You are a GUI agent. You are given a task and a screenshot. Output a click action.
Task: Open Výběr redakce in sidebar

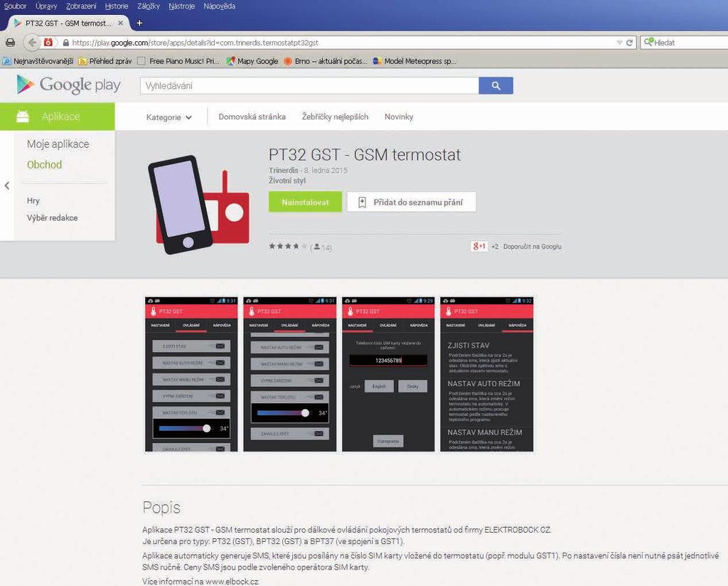53,218
